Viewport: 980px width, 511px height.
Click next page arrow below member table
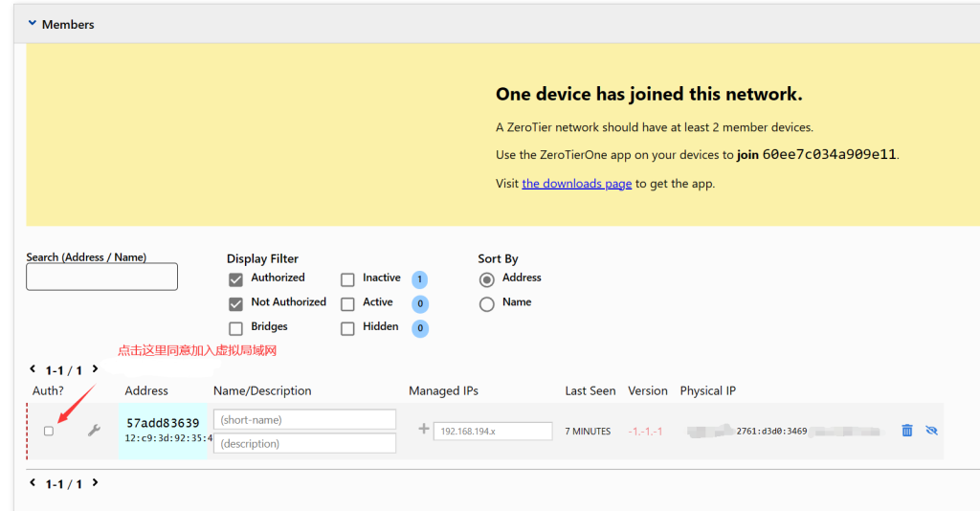(96, 483)
